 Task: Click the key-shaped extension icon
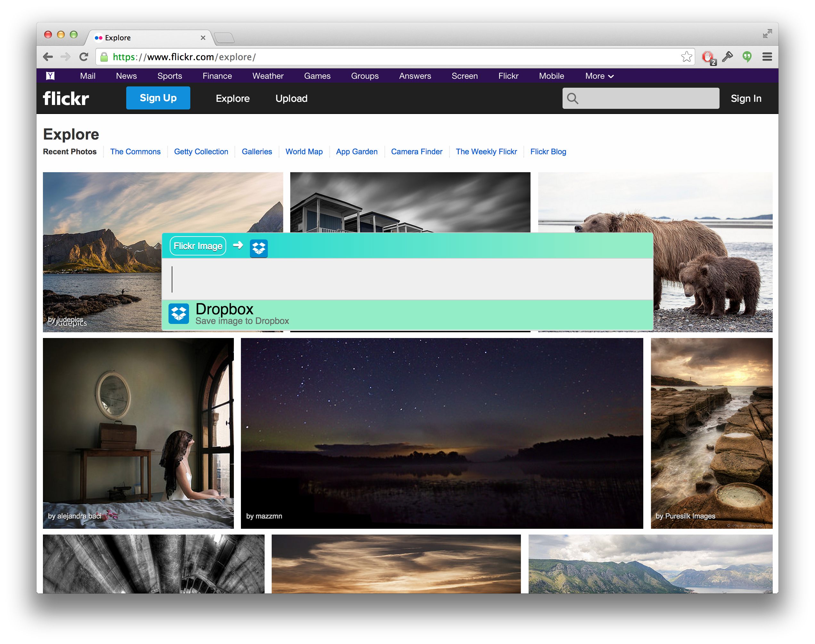727,57
